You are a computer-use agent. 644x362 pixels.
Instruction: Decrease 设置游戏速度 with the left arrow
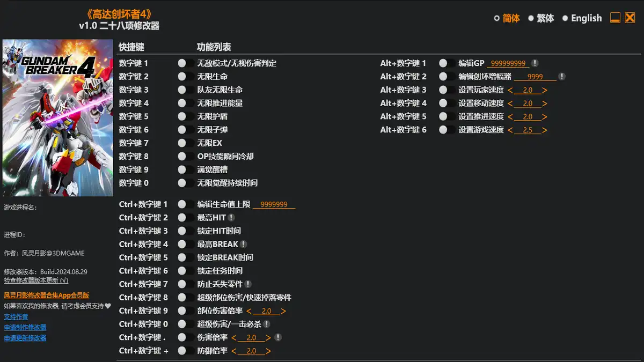[510, 130]
